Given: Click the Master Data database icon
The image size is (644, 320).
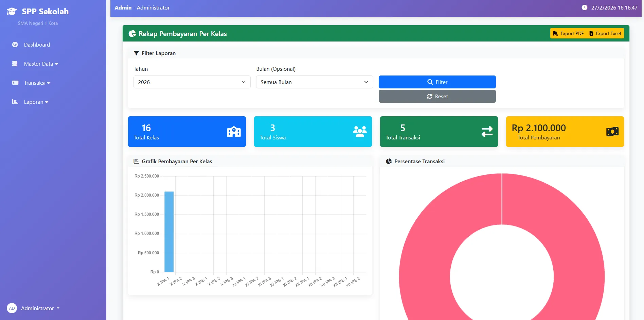Looking at the screenshot, I should pyautogui.click(x=15, y=64).
